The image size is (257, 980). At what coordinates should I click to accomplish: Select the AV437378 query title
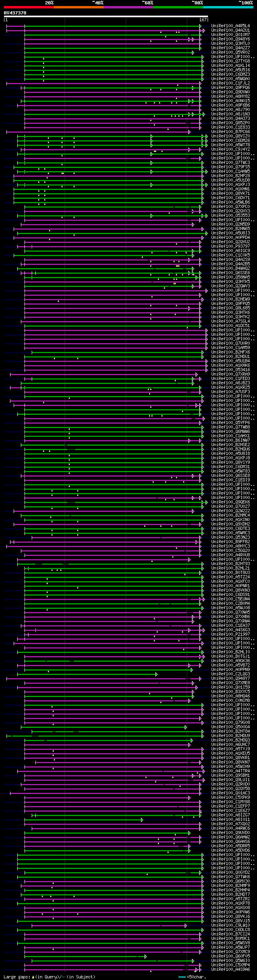pyautogui.click(x=15, y=13)
